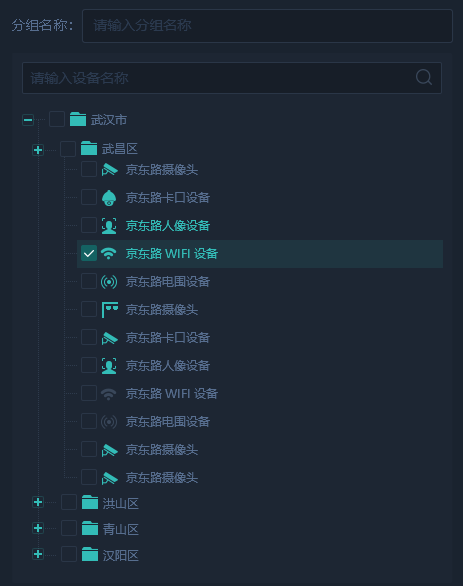The height and width of the screenshot is (586, 463).
Task: Focus the 分组名称 input field
Action: 267,26
